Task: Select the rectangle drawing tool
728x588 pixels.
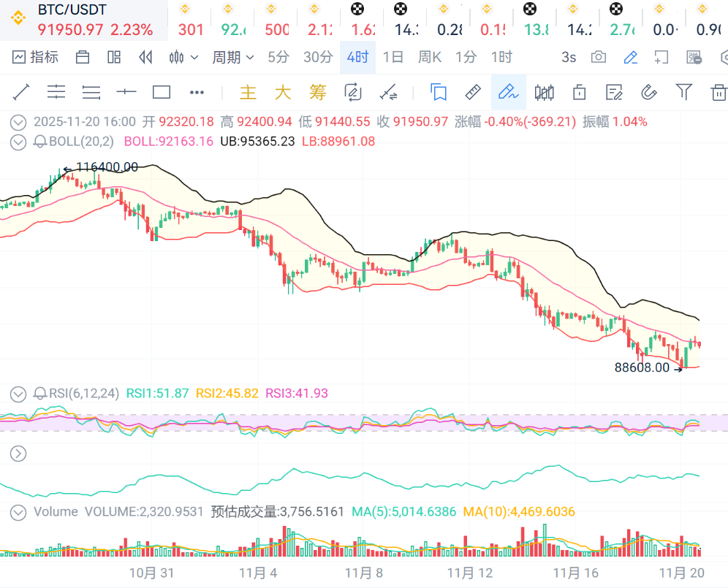Action: [x=162, y=92]
